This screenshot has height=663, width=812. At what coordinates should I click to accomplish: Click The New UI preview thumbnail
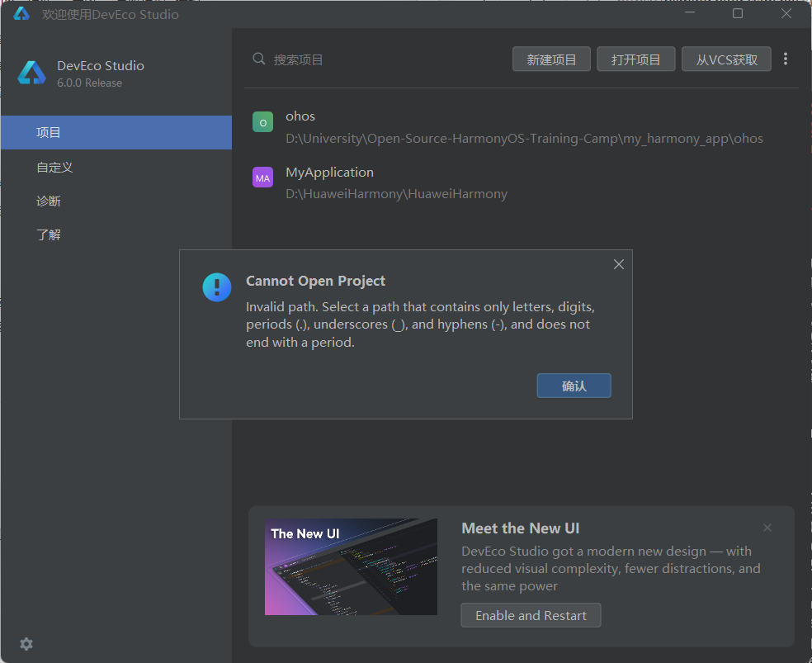pyautogui.click(x=351, y=566)
